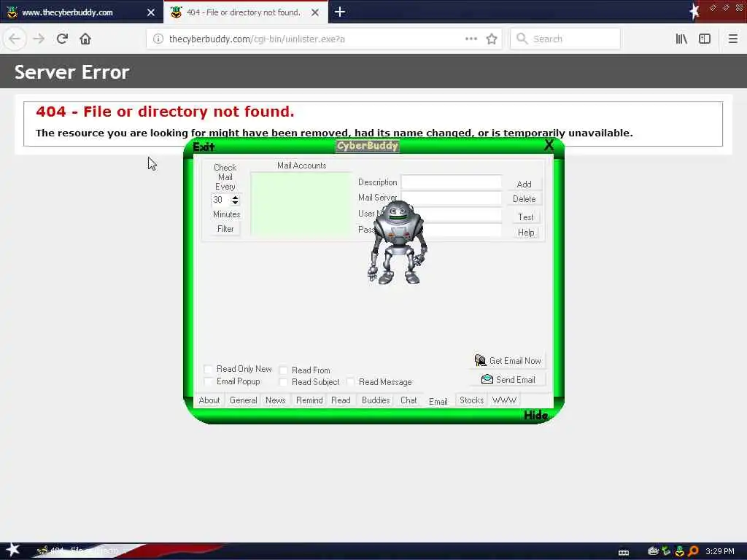This screenshot has width=747, height=560.
Task: Switch to the About tab
Action: pyautogui.click(x=209, y=400)
